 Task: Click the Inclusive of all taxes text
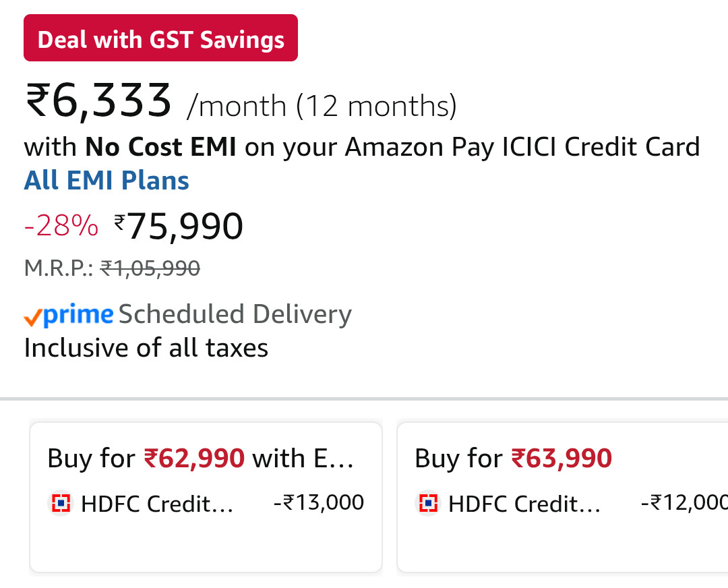[146, 348]
